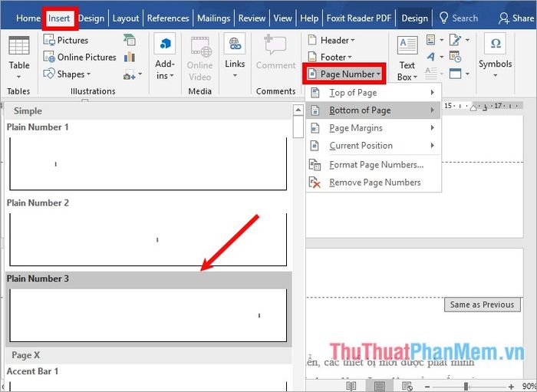Expand the Text Box dropdown arrow

coord(416,77)
